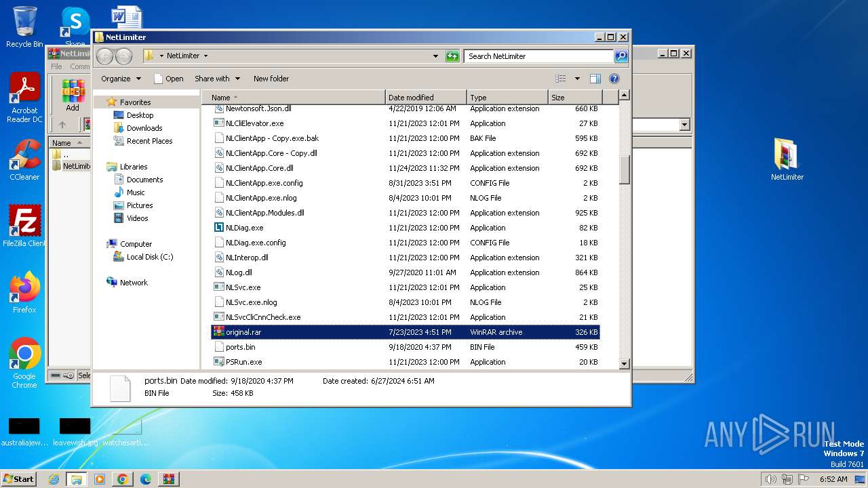The width and height of the screenshot is (868, 488).
Task: Select NLClientApp - Copy.exe.bak file
Action: coord(272,138)
